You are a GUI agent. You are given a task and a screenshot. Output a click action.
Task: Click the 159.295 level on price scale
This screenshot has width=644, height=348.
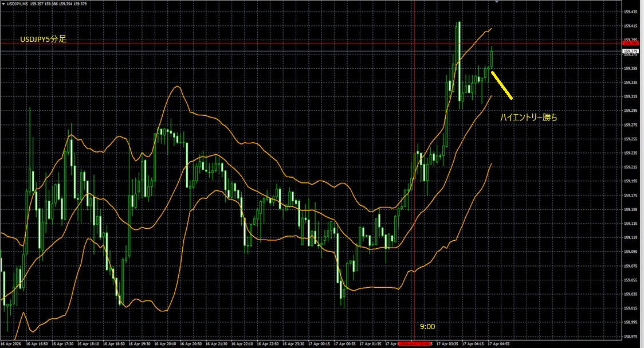point(631,111)
